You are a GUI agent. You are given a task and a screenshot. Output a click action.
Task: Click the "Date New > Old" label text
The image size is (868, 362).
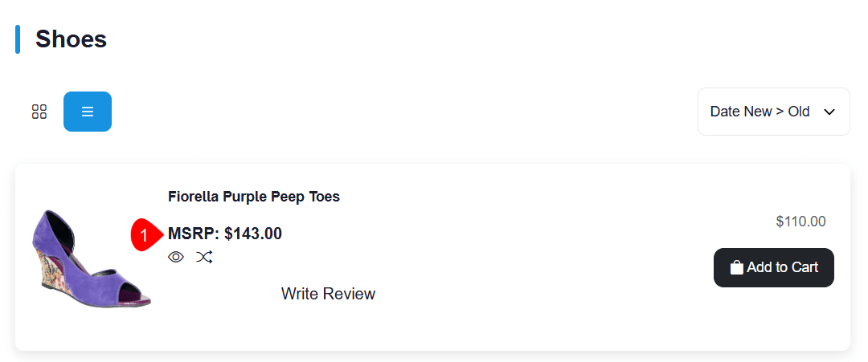tap(759, 112)
